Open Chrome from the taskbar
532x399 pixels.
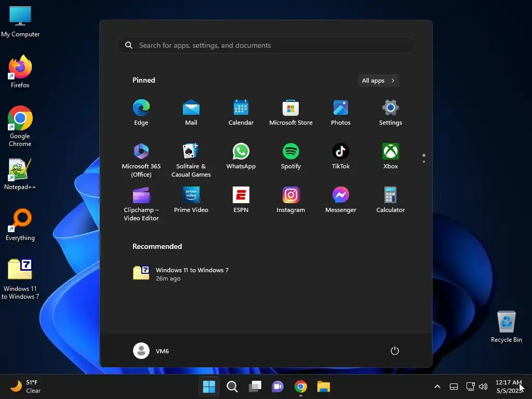pyautogui.click(x=301, y=387)
